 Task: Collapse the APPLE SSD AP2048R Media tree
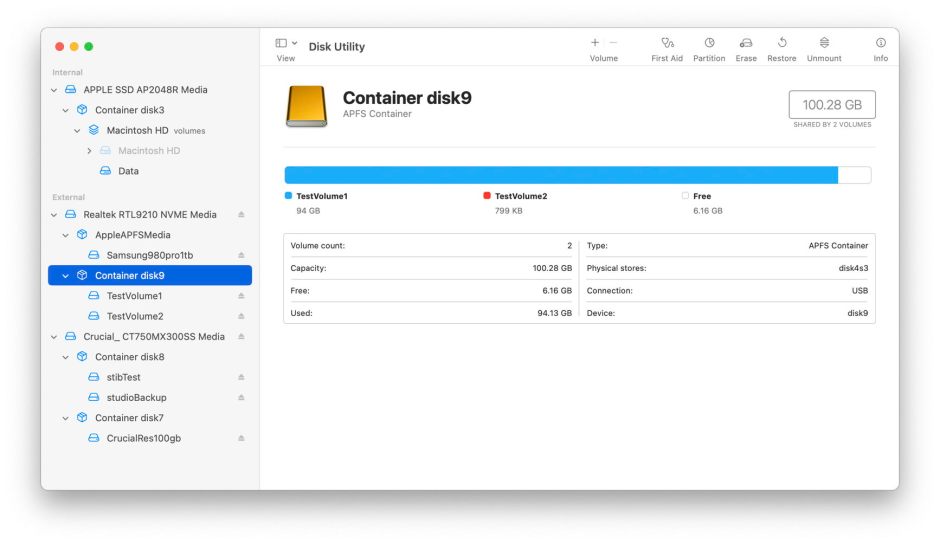click(54, 90)
